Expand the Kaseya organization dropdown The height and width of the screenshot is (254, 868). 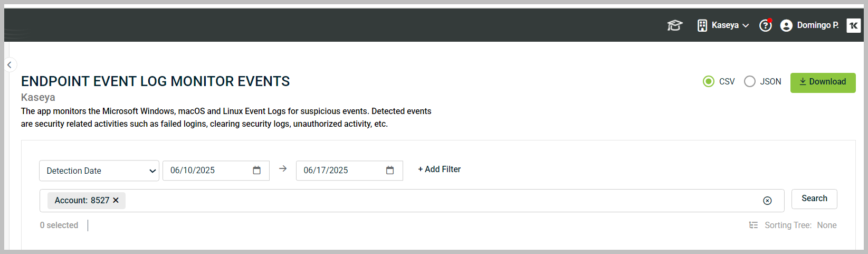tap(746, 25)
